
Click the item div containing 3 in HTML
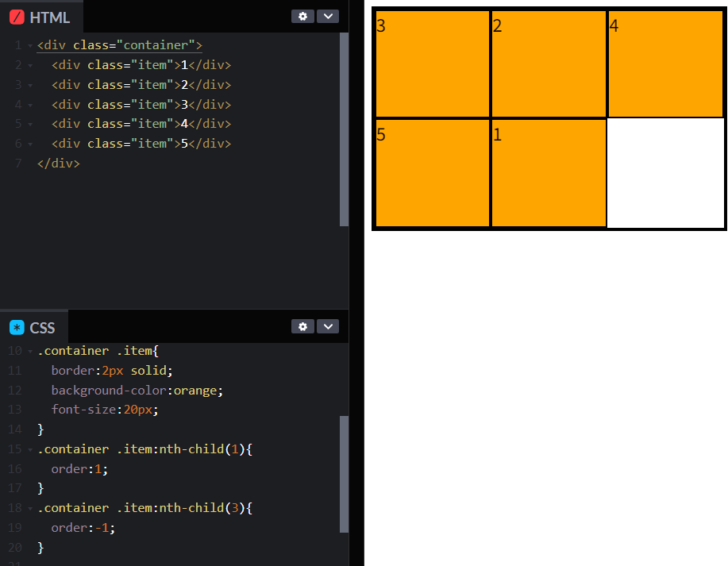pos(141,105)
